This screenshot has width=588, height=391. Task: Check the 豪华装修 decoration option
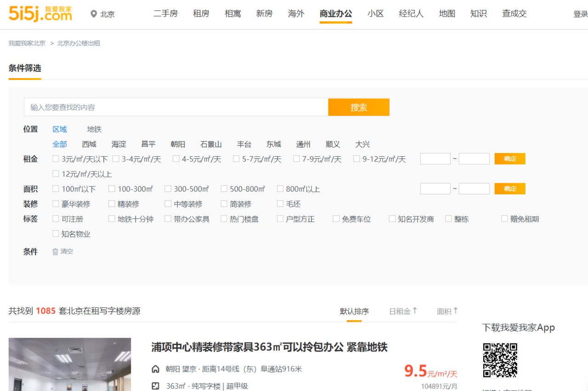point(56,204)
